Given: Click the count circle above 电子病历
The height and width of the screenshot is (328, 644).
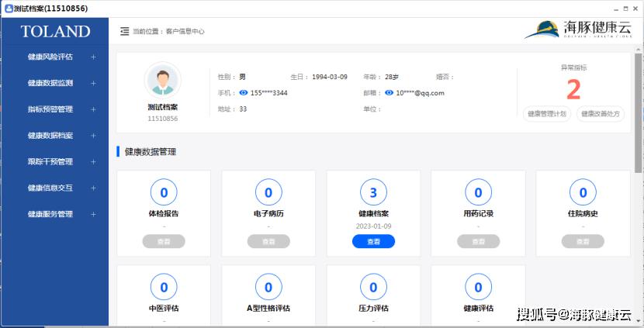Looking at the screenshot, I should click(x=268, y=192).
